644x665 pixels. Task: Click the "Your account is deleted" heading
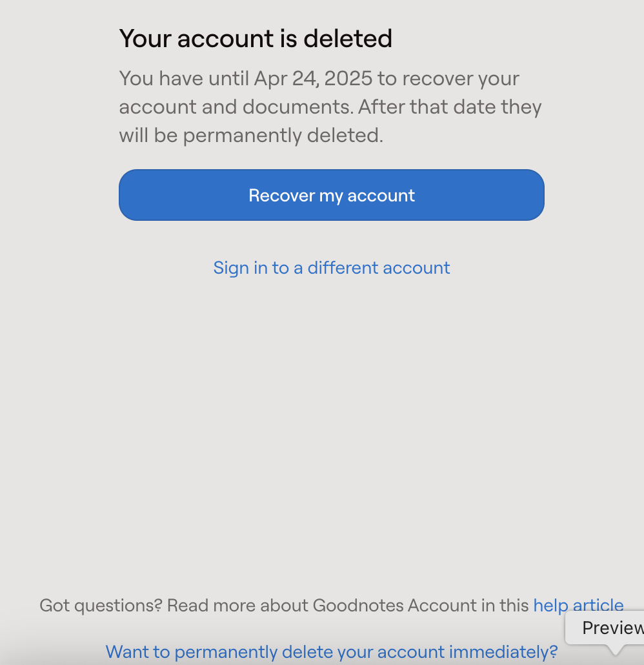pos(256,39)
